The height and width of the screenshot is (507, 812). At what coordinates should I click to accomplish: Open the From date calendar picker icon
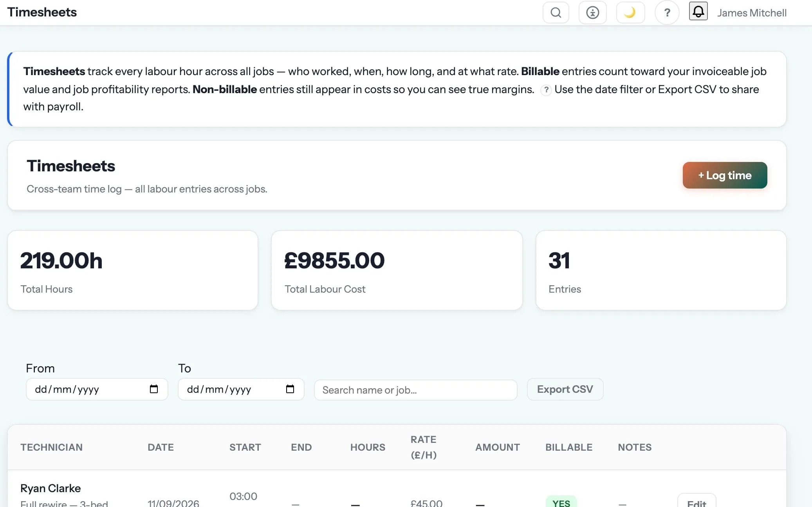tap(154, 389)
